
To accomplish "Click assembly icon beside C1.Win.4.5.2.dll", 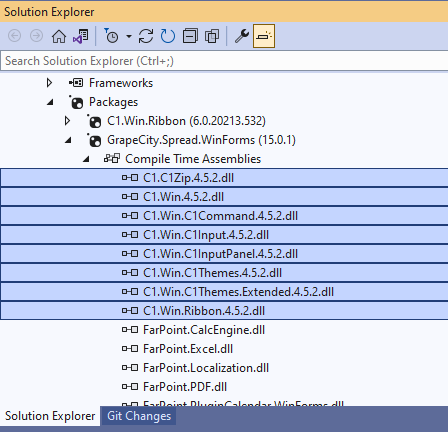I will [x=130, y=197].
